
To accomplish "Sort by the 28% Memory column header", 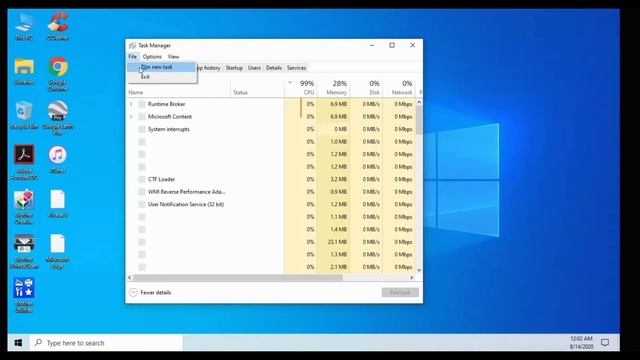I will tap(333, 87).
